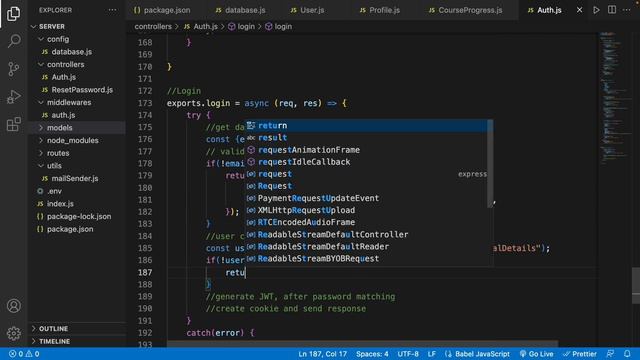Start Go Live server

536,354
